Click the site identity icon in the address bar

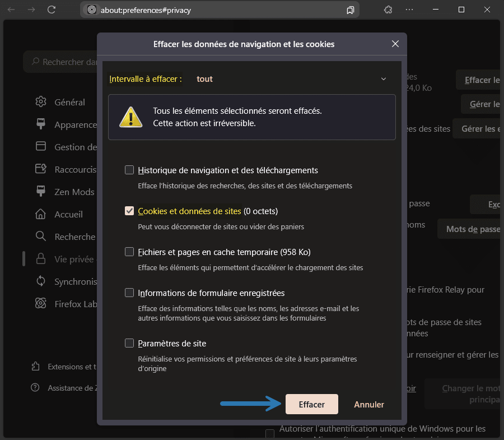tap(92, 10)
